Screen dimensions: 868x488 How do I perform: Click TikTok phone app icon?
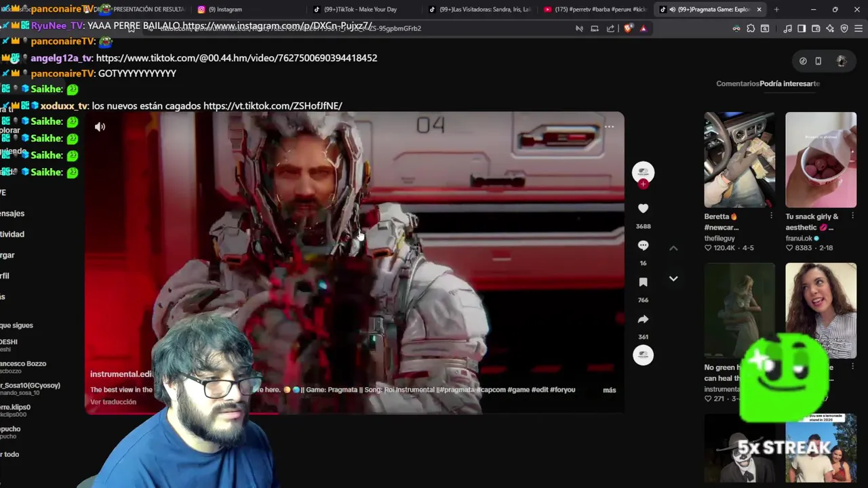click(818, 61)
